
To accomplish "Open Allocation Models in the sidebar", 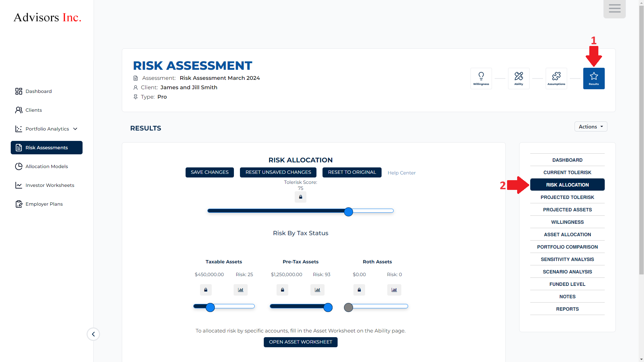I will 47,166.
